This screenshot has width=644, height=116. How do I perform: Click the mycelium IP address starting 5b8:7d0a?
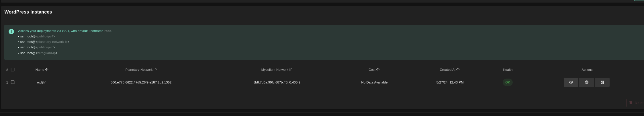pos(277,82)
